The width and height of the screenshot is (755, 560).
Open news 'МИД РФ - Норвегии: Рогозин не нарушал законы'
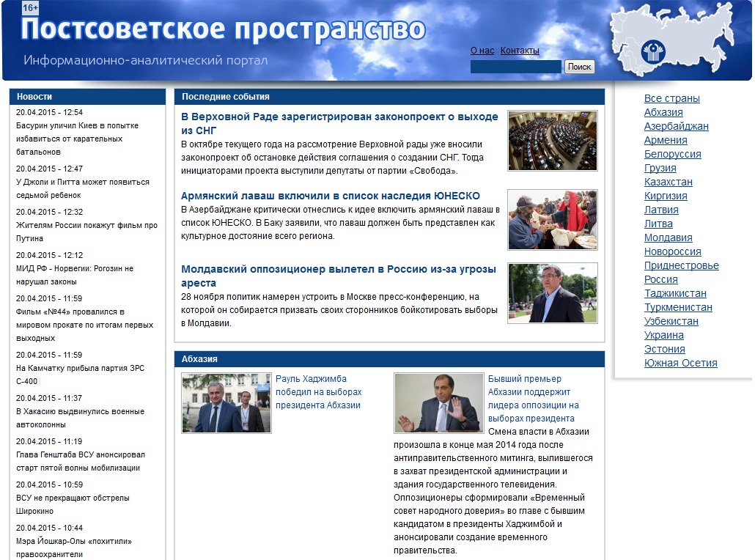coord(75,275)
